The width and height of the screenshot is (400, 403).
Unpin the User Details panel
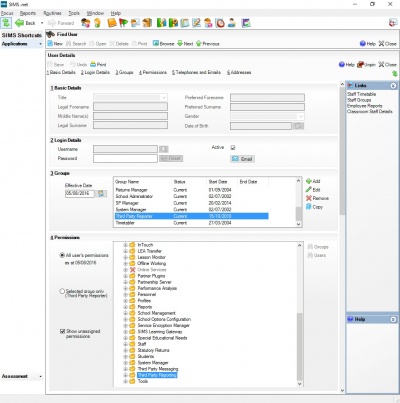[x=366, y=64]
